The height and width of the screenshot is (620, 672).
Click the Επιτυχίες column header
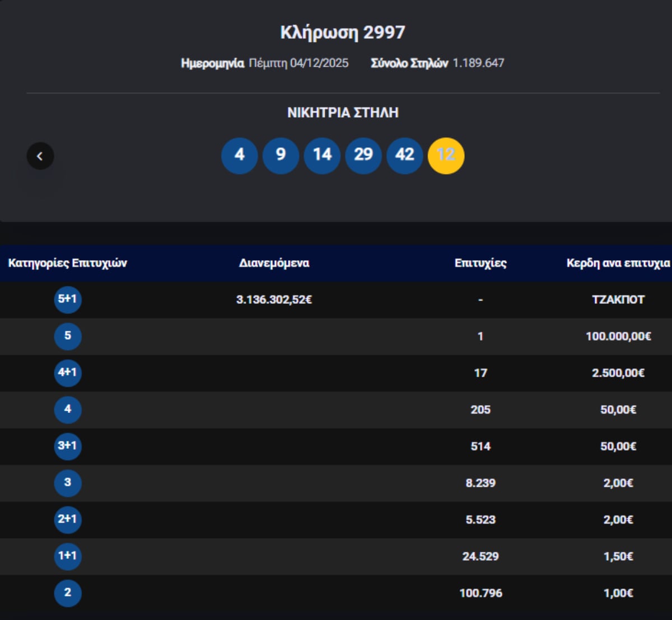click(x=480, y=263)
